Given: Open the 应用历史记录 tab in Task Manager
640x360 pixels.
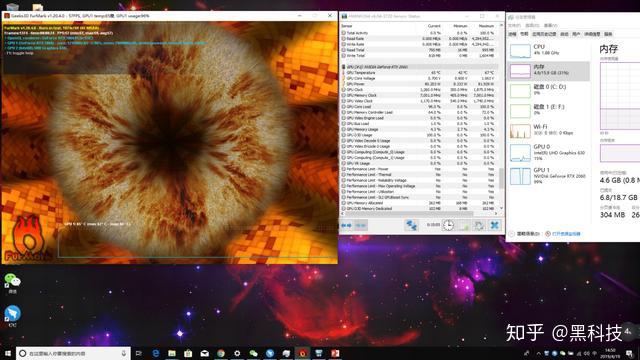Looking at the screenshot, I should point(544,34).
